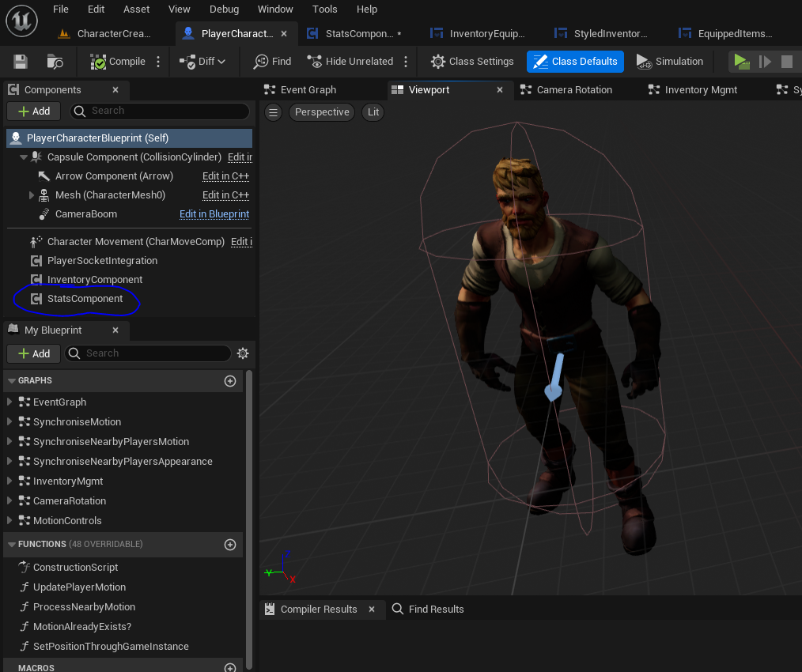Open the Diff dropdown
Screen dimensions: 802x672
(202, 62)
